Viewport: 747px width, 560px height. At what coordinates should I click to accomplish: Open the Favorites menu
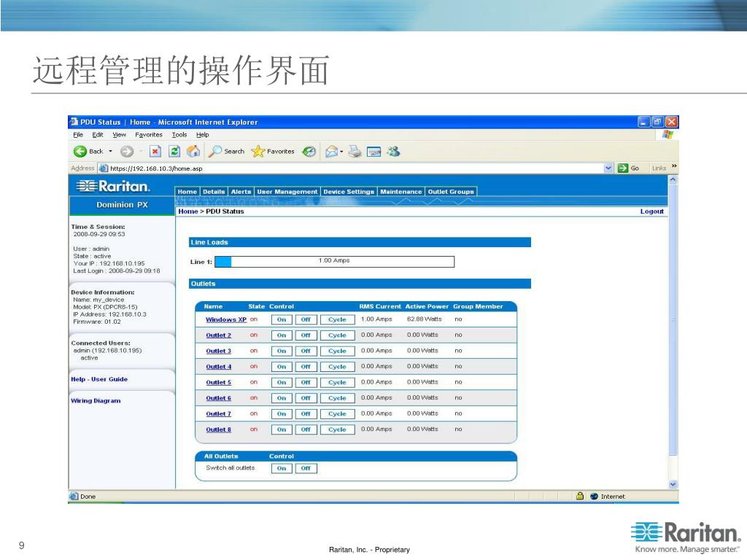click(x=149, y=135)
